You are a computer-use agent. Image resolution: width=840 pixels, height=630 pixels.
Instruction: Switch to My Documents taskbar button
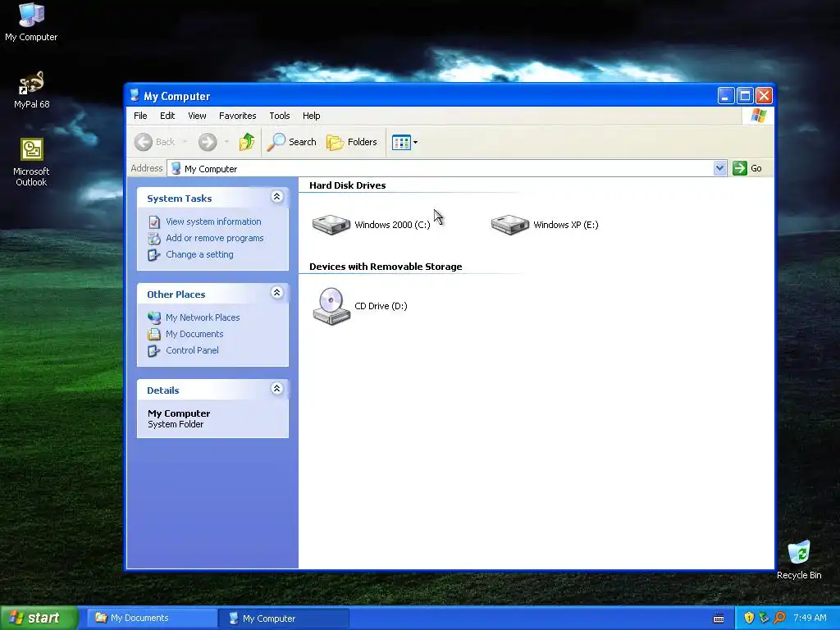pos(152,619)
